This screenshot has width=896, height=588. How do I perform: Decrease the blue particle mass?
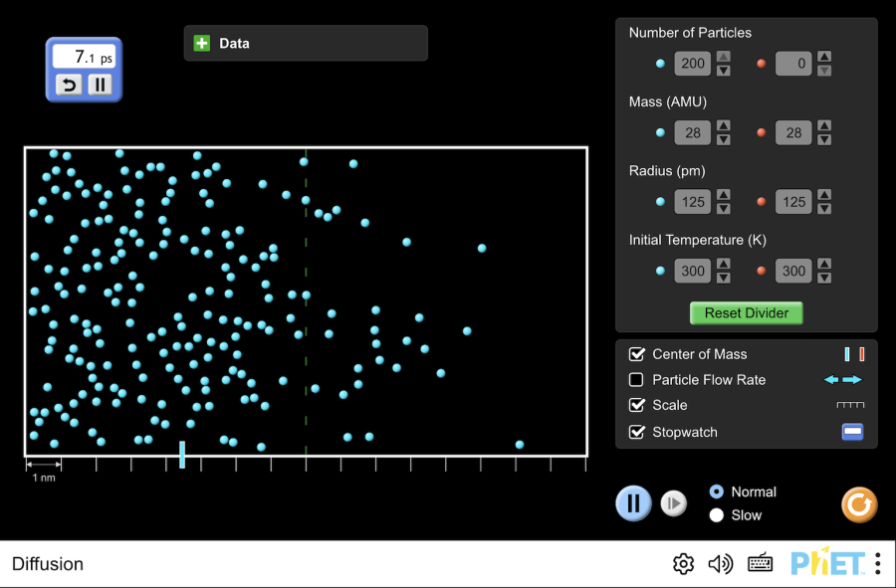pos(724,139)
